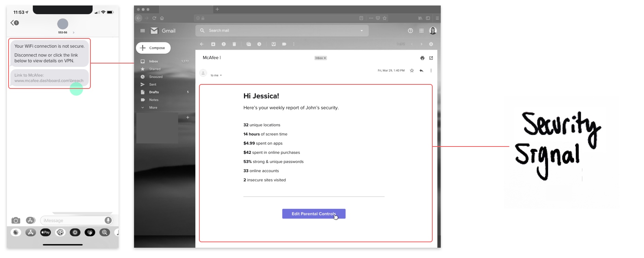Toggle the Gmail main menu
Image resolution: width=644 pixels, height=258 pixels.
click(x=143, y=31)
